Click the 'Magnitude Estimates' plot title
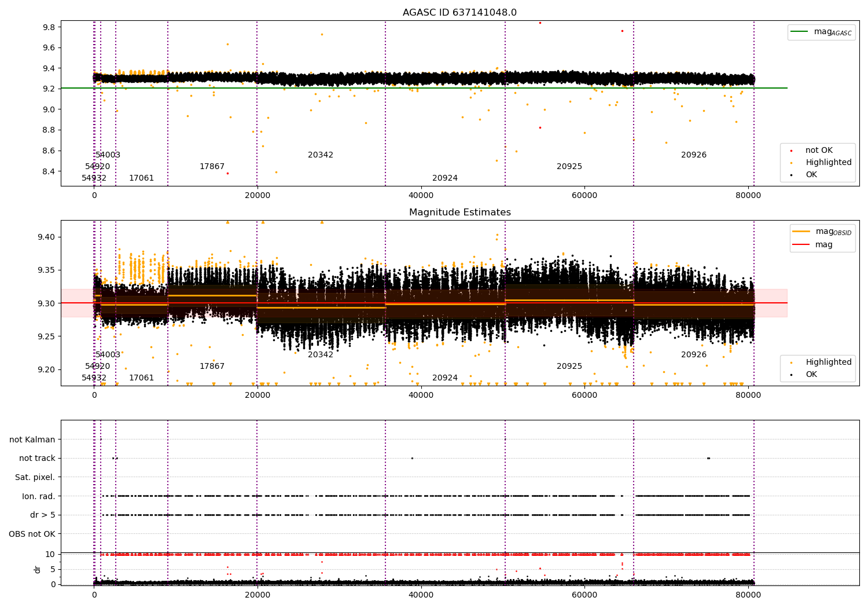Image resolution: width=868 pixels, height=608 pixels. pos(459,213)
